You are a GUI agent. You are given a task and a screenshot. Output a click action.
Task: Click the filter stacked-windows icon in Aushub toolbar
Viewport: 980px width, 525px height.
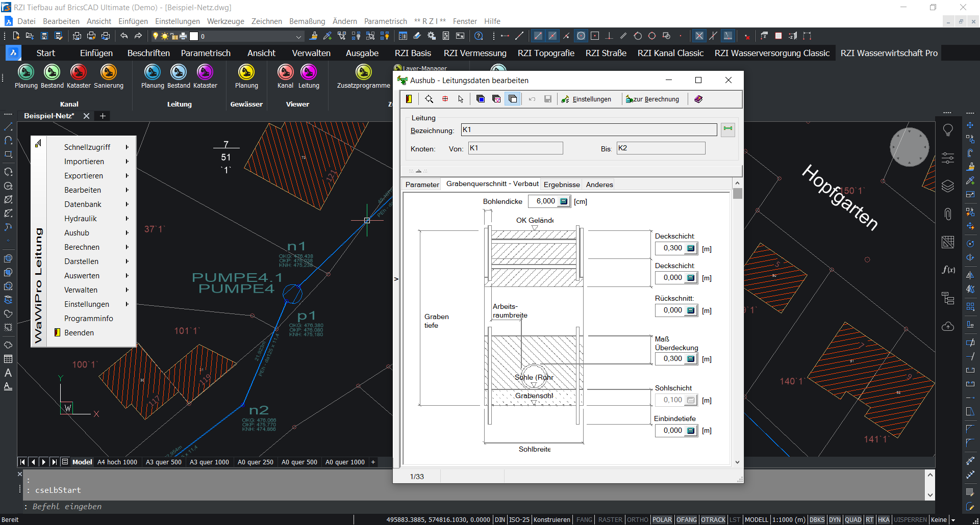click(x=496, y=99)
